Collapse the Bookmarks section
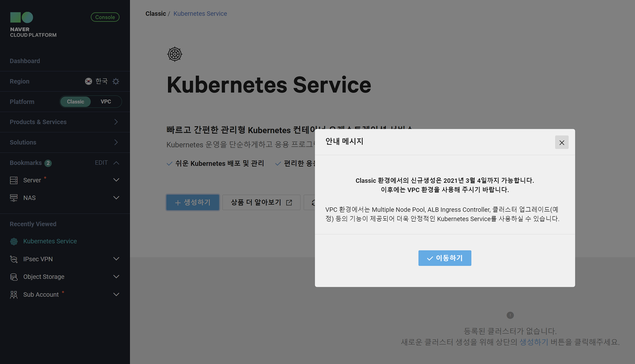This screenshot has height=364, width=635. pyautogui.click(x=116, y=163)
